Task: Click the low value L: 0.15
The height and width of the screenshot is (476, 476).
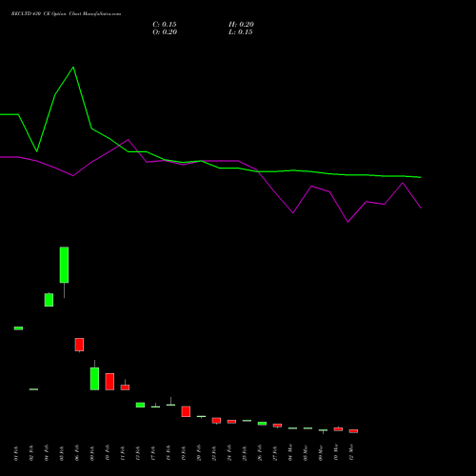Action: (241, 32)
